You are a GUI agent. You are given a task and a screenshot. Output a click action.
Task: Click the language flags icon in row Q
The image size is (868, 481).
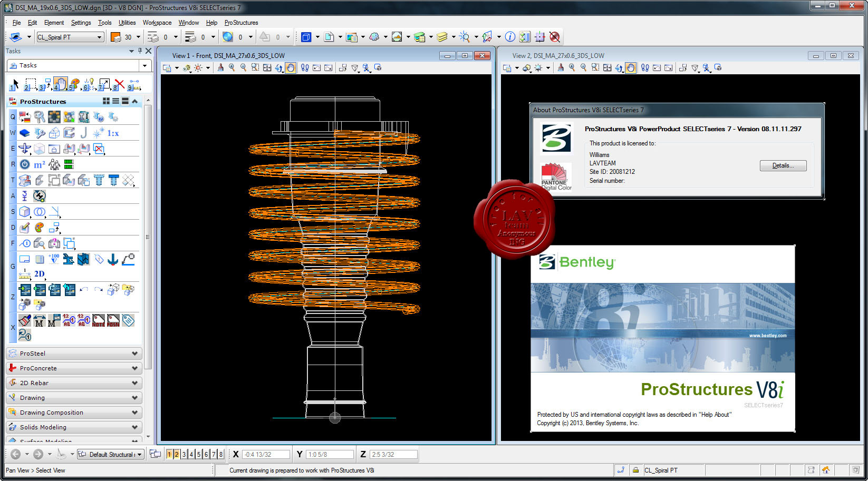tap(25, 117)
